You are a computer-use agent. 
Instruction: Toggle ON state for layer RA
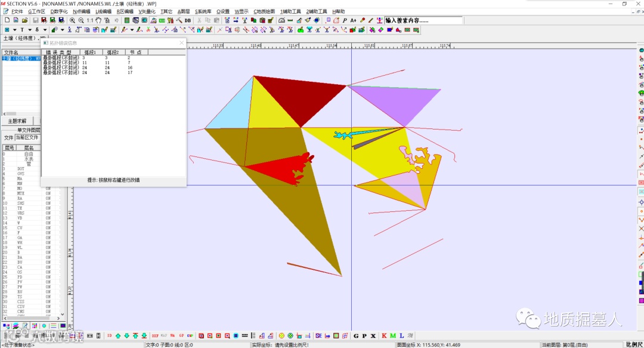coord(48,198)
